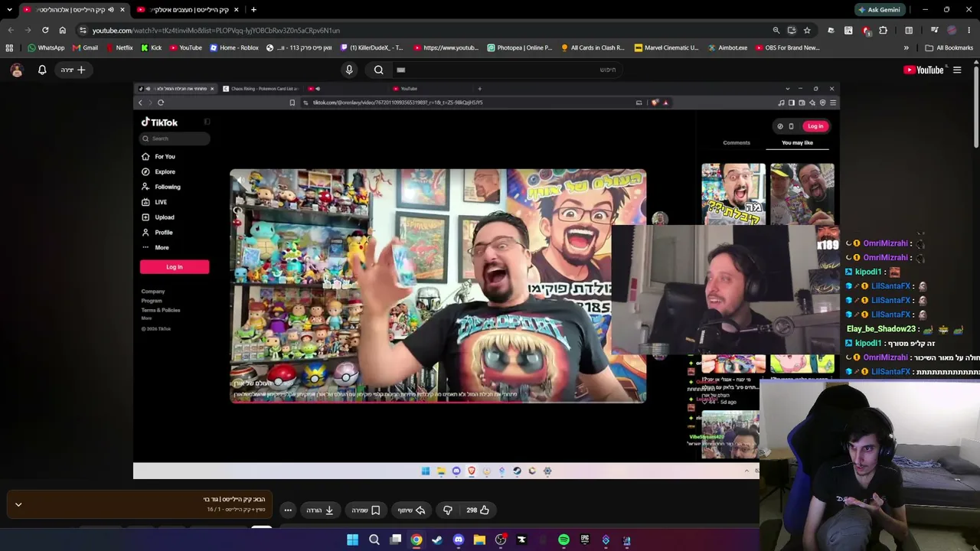The width and height of the screenshot is (980, 551).
Task: Open Windows taskbar search
Action: (x=374, y=540)
